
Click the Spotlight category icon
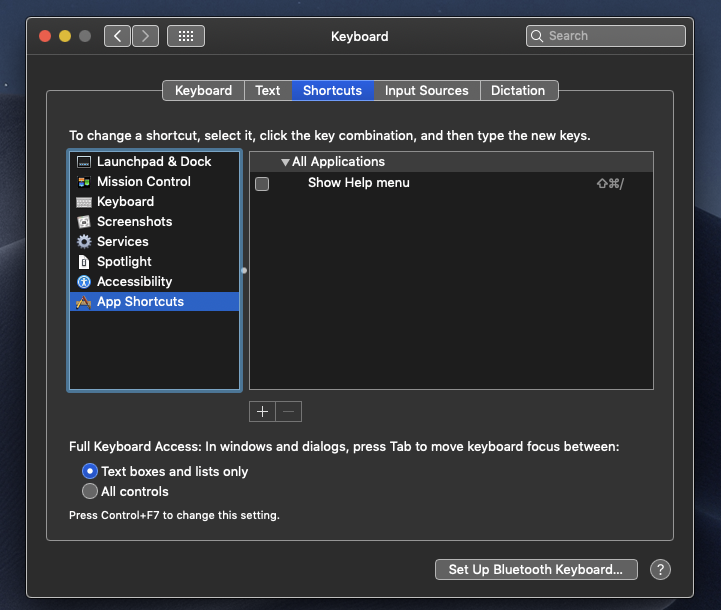(84, 262)
